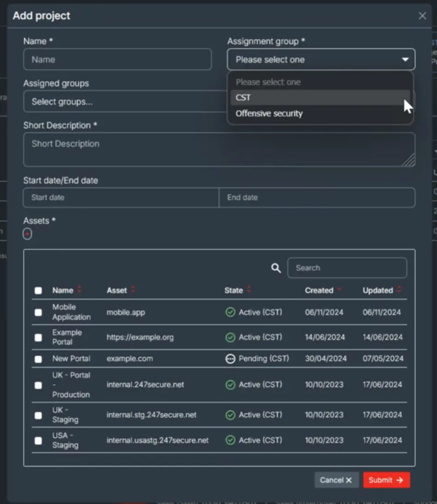
Task: Click the Asset column header label
Action: coord(117,291)
